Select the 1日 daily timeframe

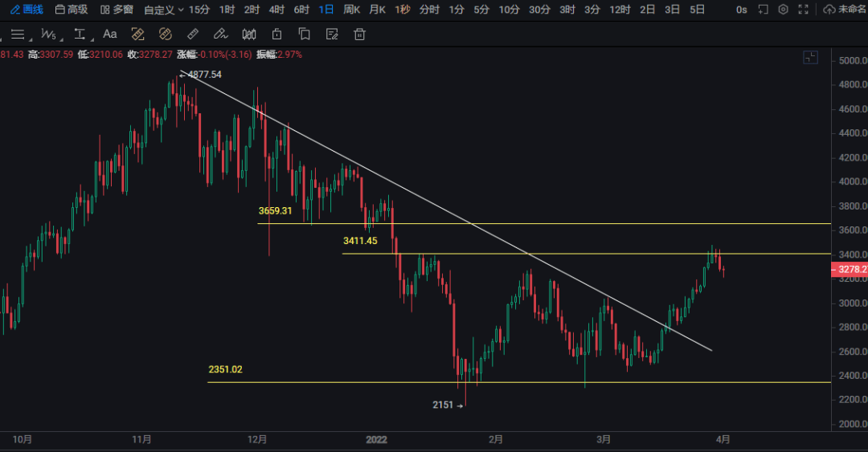click(326, 10)
